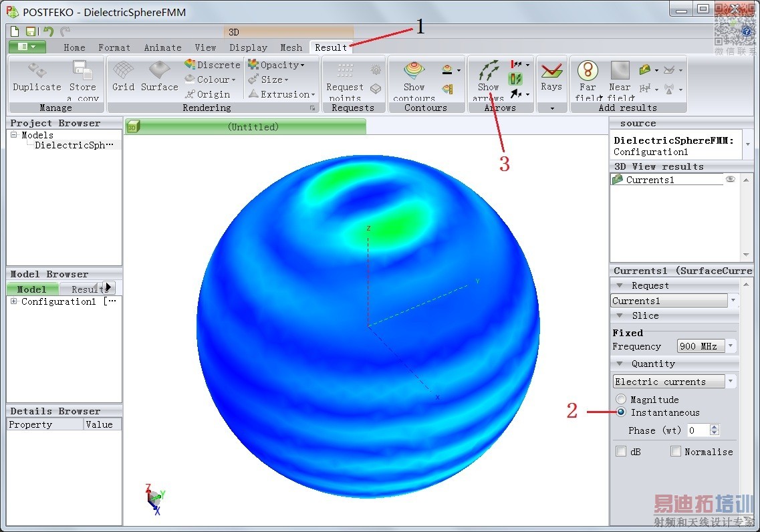The image size is (760, 532).
Task: Select the (Untitled) 3D view tab
Action: click(246, 127)
